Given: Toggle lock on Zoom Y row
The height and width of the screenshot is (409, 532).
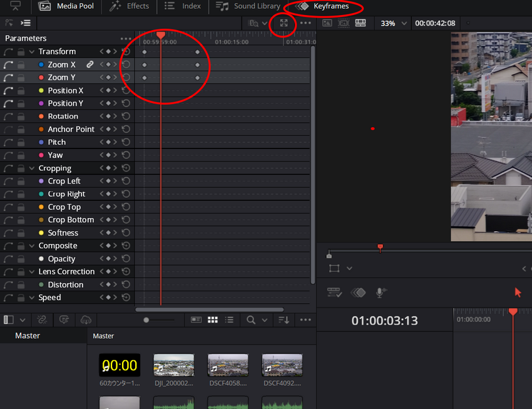Looking at the screenshot, I should (21, 78).
